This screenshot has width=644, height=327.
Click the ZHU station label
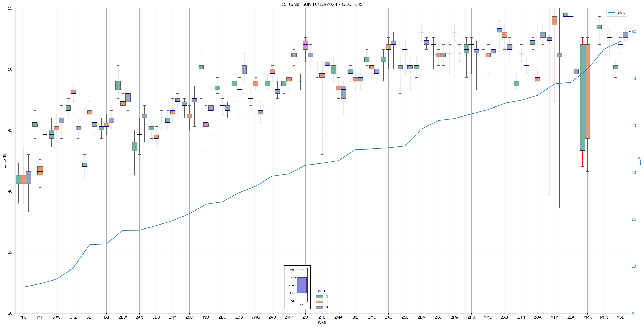[471, 317]
